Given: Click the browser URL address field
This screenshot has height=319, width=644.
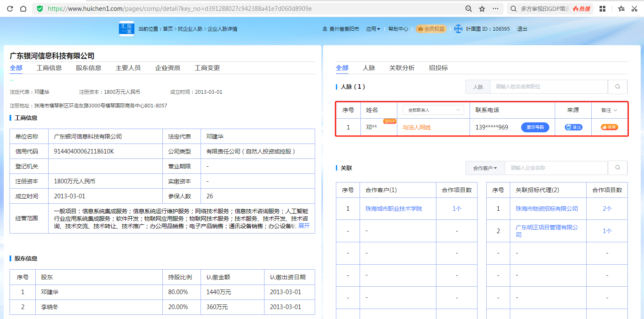Looking at the screenshot, I should (x=180, y=9).
